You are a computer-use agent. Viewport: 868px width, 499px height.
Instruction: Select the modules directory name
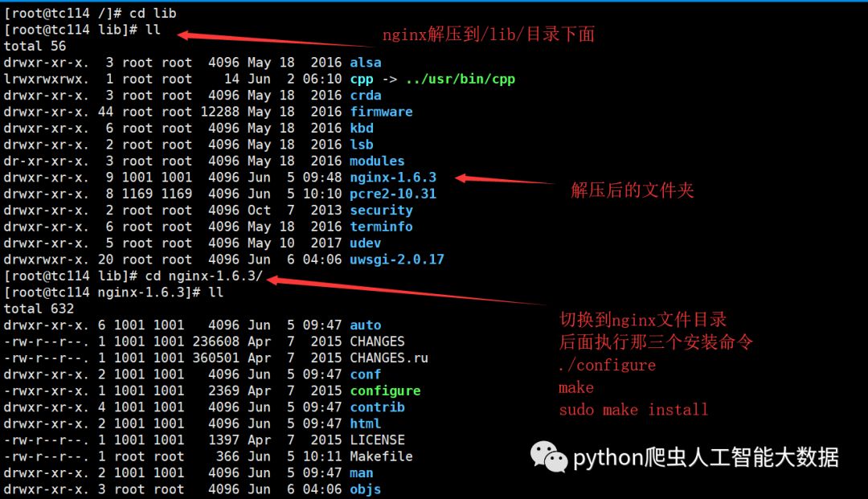coord(377,161)
